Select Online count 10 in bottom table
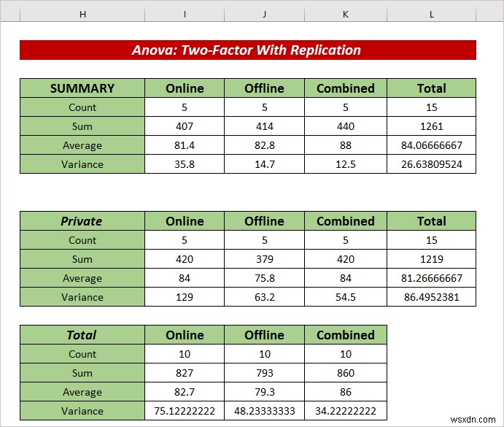Screen dimensions: 504x427 coord(185,354)
